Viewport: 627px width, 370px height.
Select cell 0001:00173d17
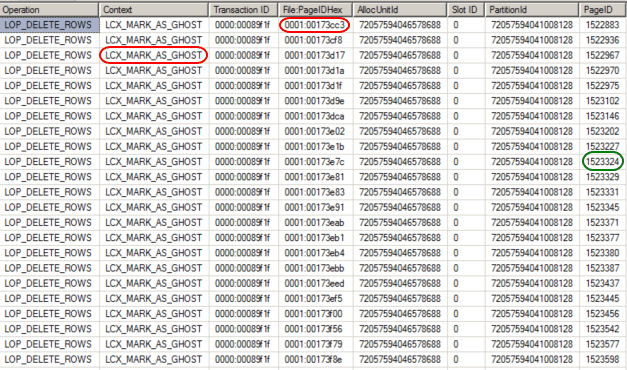click(x=315, y=55)
